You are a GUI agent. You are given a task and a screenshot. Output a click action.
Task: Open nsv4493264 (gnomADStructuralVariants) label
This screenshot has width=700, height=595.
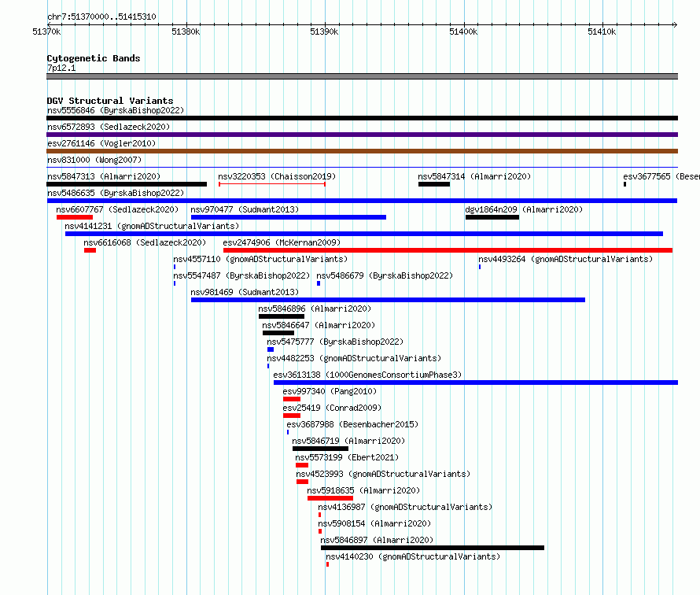click(566, 259)
